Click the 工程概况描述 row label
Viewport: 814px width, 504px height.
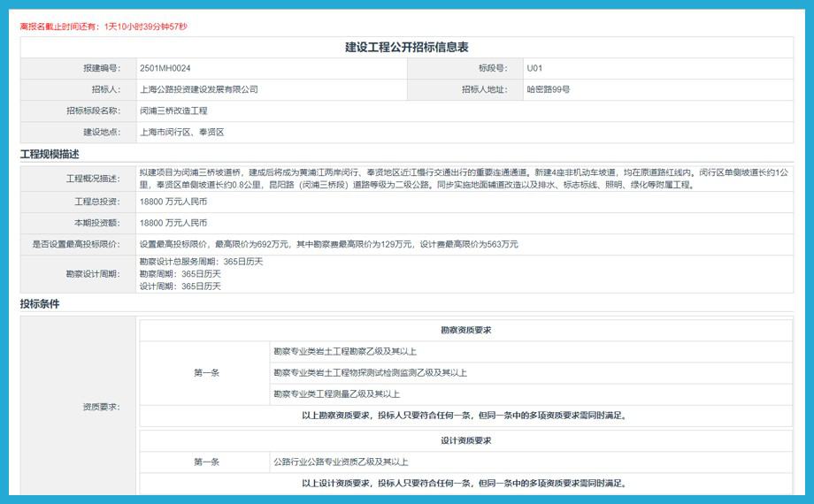92,179
